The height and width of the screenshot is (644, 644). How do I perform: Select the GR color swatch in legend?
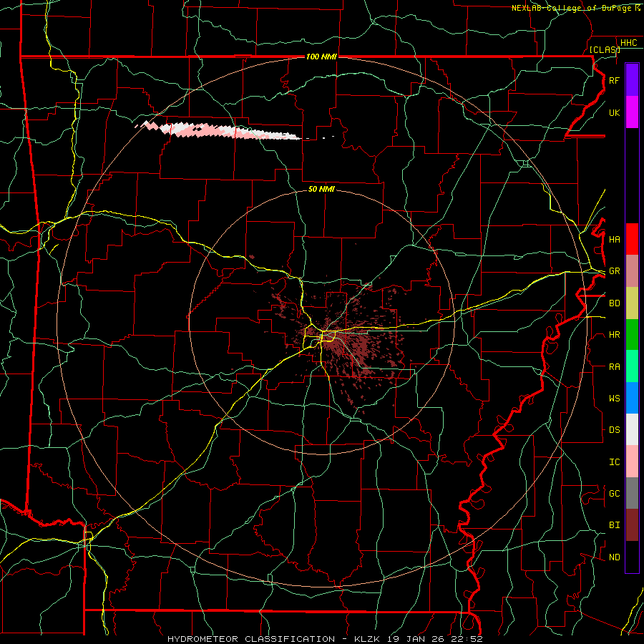632,271
